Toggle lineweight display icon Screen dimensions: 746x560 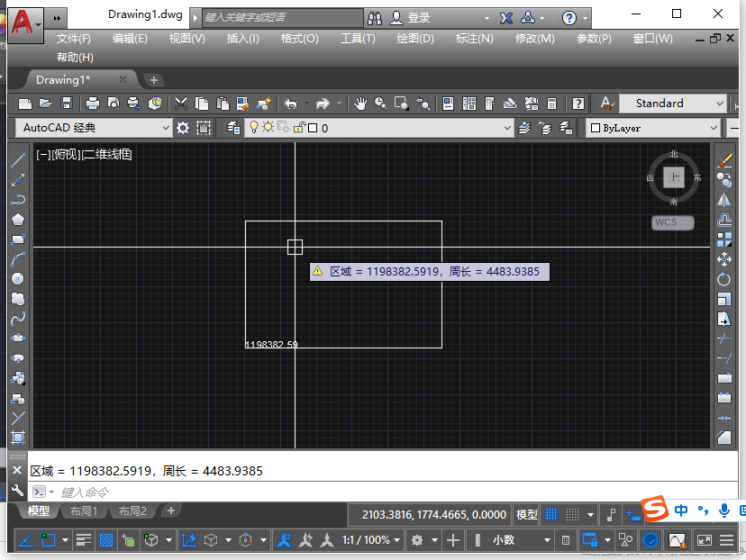[x=83, y=540]
